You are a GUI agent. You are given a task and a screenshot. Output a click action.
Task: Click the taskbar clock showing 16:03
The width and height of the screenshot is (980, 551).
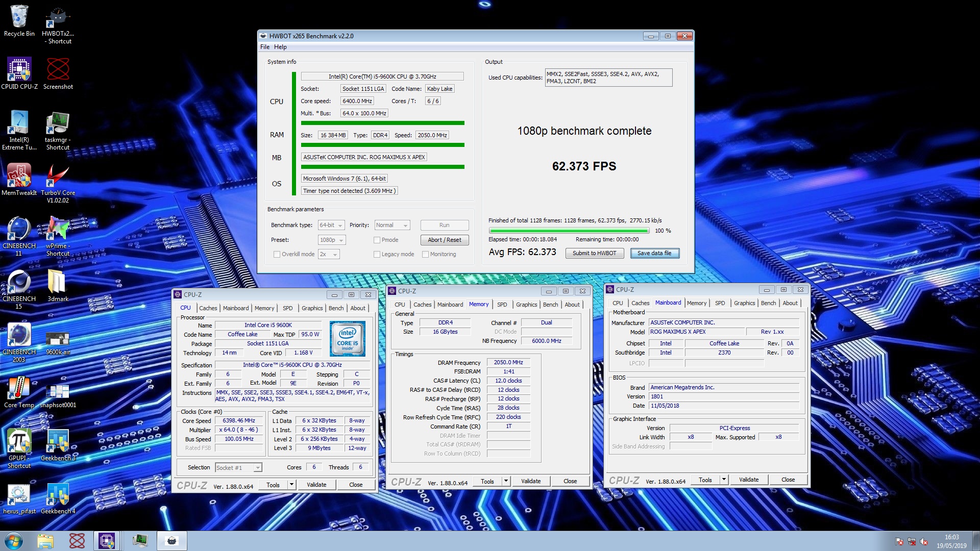point(951,541)
